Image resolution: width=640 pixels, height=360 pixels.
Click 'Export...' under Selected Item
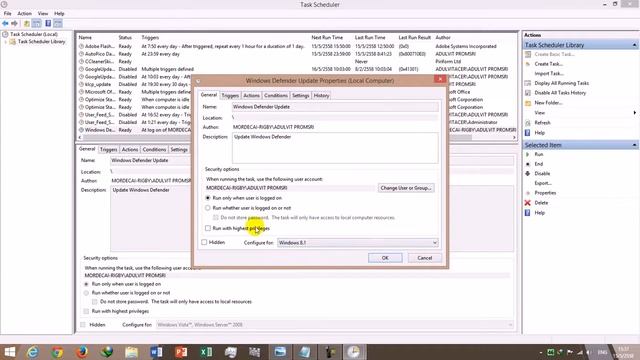543,183
